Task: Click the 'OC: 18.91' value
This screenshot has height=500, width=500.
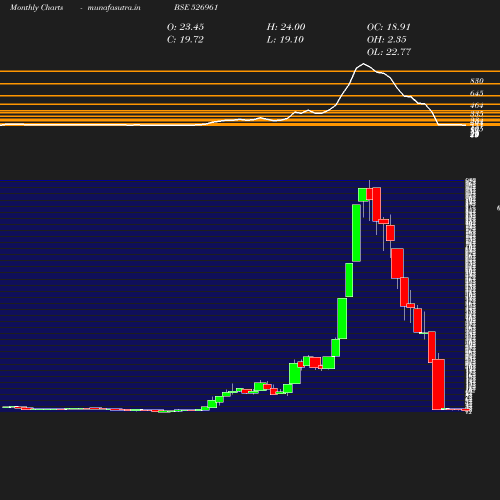Action: pyautogui.click(x=389, y=27)
